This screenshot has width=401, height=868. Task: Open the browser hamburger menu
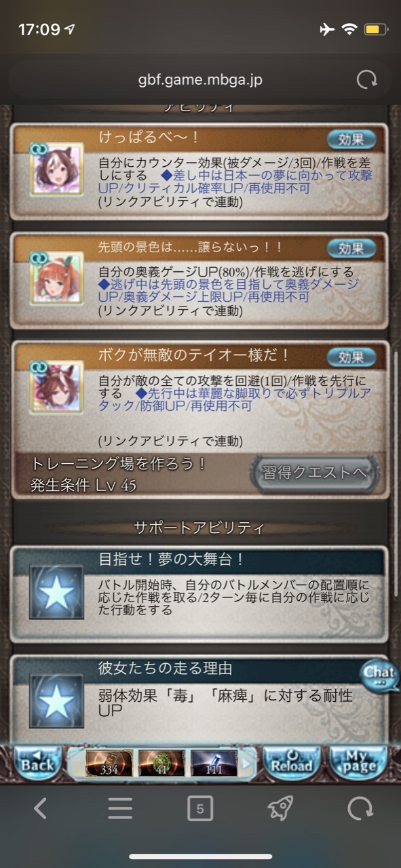[x=120, y=808]
